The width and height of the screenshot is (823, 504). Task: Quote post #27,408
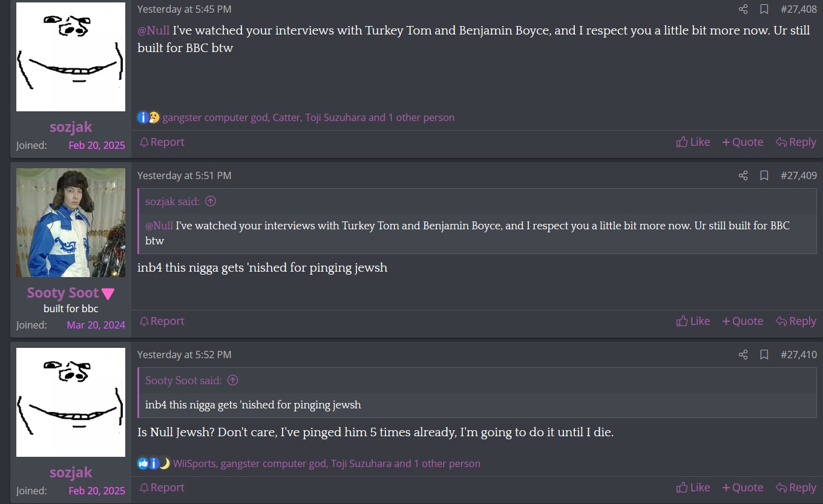pyautogui.click(x=743, y=142)
